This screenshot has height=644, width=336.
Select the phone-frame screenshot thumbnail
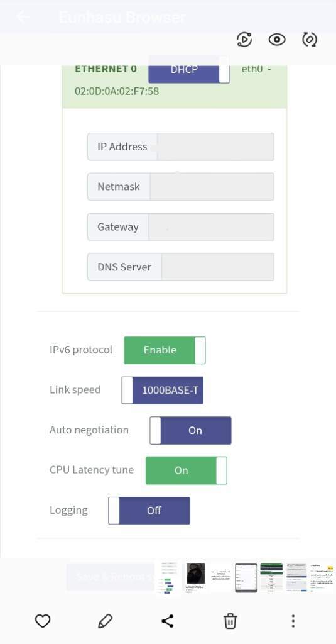246,577
